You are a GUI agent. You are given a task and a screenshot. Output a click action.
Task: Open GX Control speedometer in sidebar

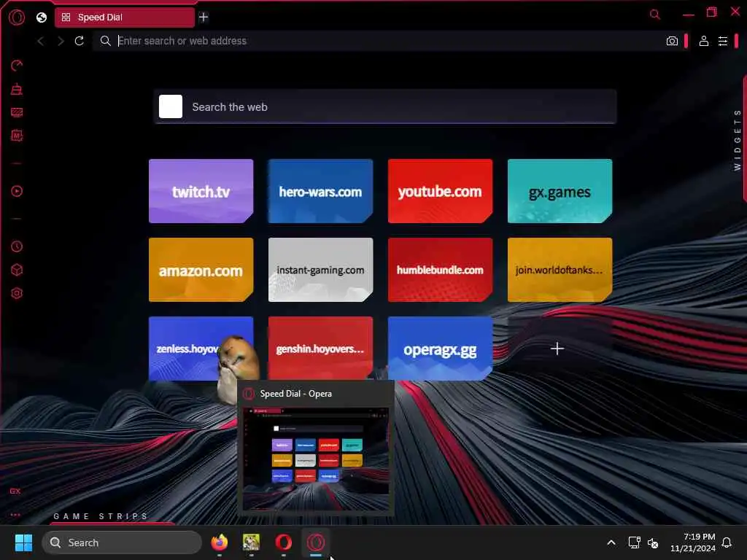pos(17,65)
